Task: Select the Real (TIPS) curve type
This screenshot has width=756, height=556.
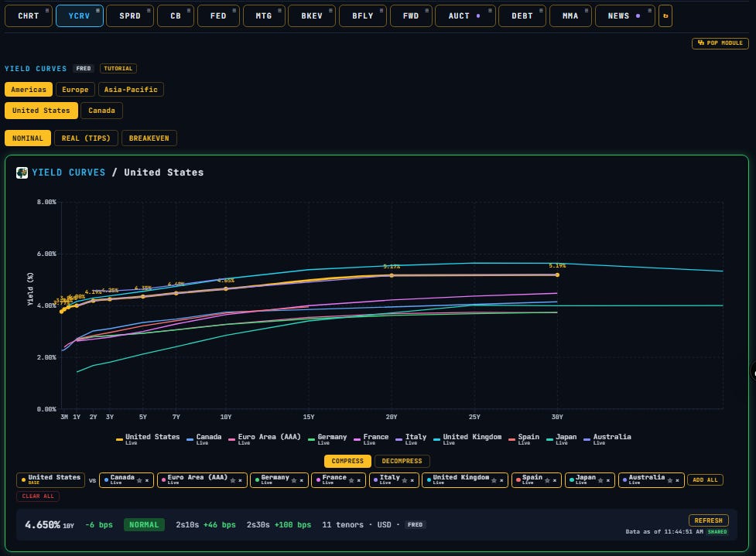Action: click(x=86, y=138)
